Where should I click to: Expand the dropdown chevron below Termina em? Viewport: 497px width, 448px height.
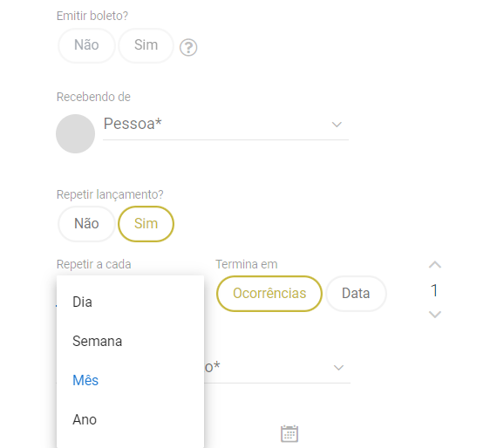(x=339, y=368)
